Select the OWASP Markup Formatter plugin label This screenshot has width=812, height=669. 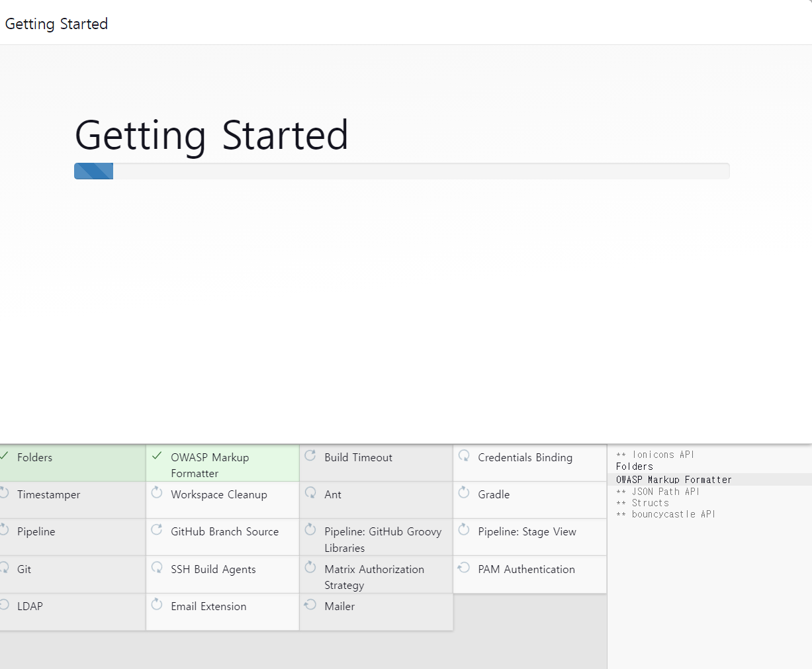point(210,465)
